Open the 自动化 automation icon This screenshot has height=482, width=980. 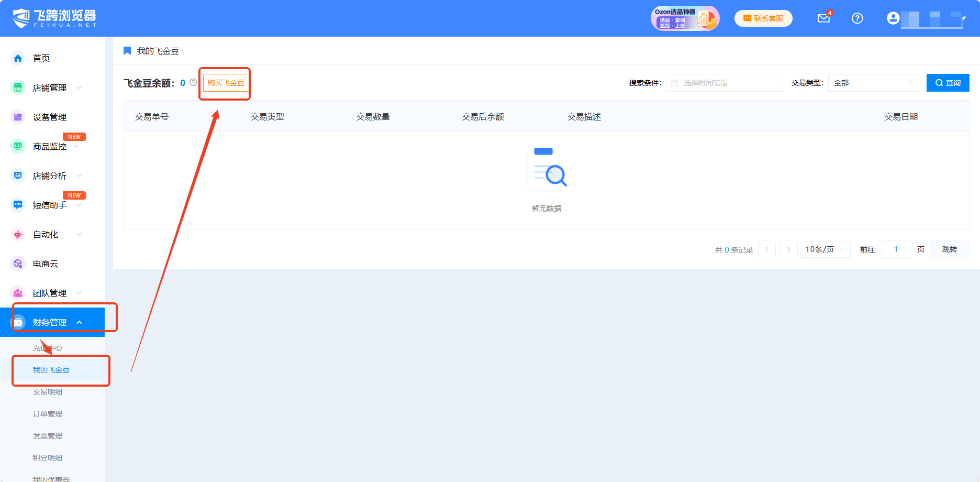[17, 234]
